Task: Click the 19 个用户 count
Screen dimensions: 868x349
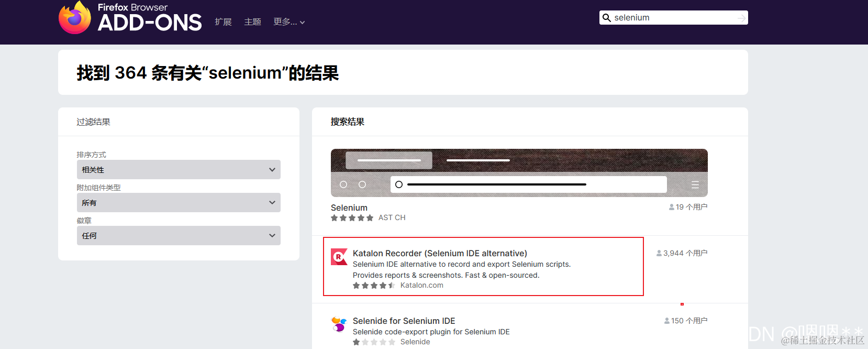Action: click(x=688, y=207)
